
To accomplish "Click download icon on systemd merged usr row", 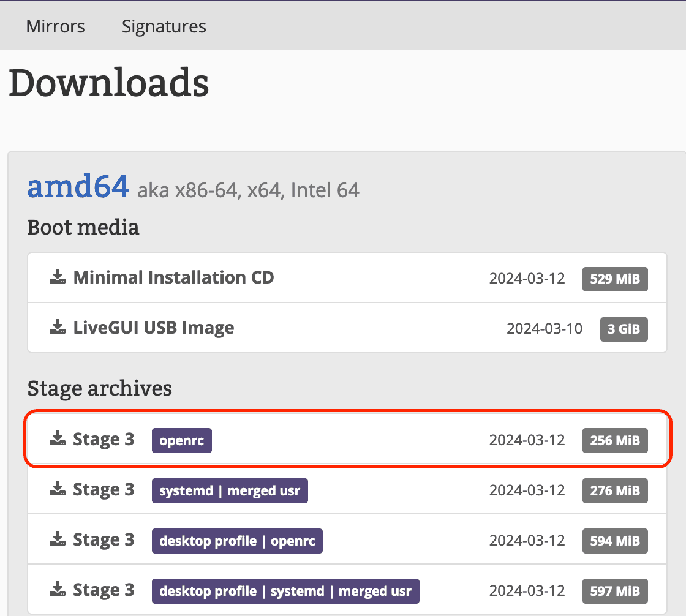I will point(58,489).
